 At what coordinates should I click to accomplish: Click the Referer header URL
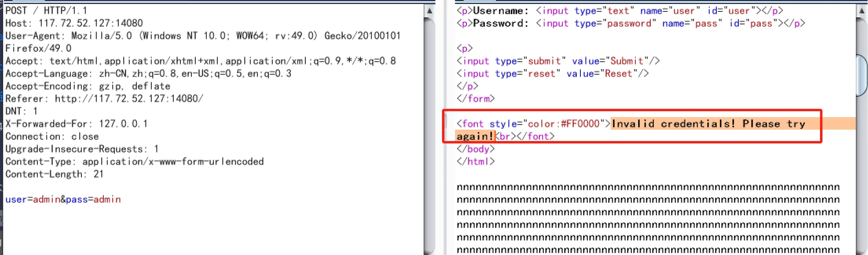click(129, 99)
